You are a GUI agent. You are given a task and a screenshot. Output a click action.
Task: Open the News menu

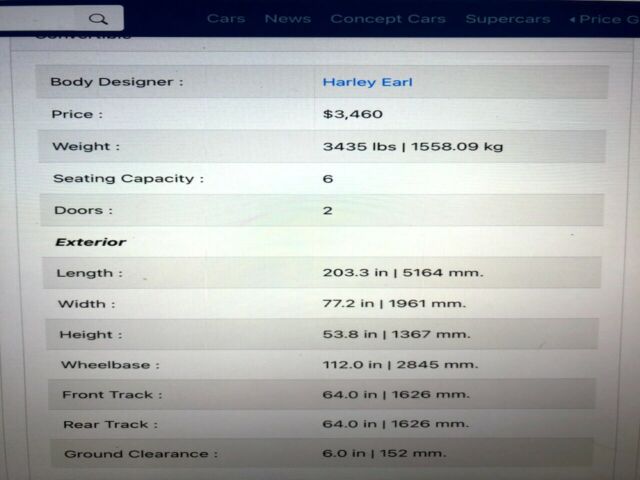[x=288, y=19]
